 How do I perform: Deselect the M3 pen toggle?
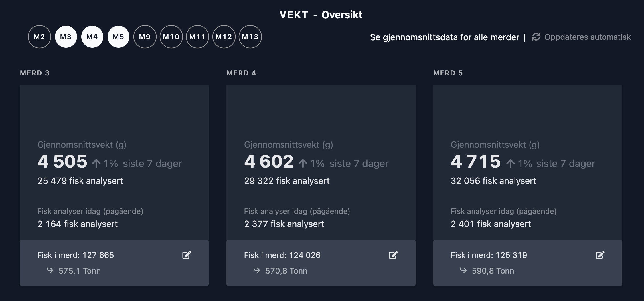tap(66, 37)
